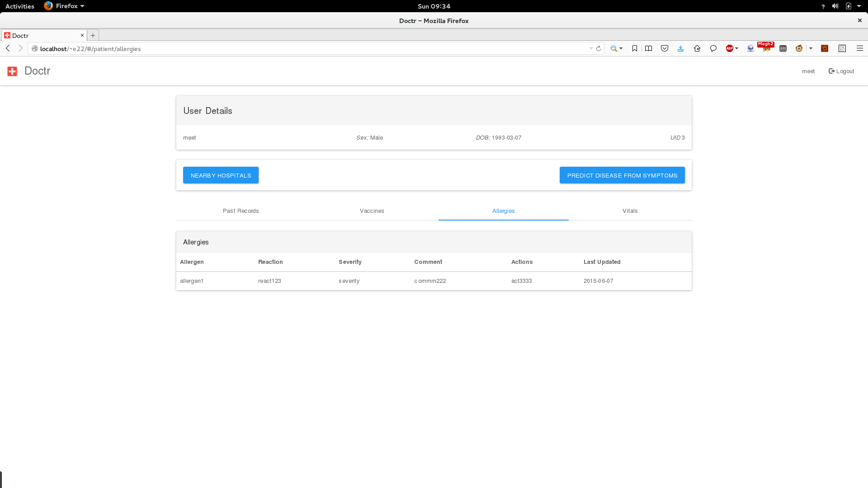
Task: Click the Pocket save icon
Action: tap(664, 48)
